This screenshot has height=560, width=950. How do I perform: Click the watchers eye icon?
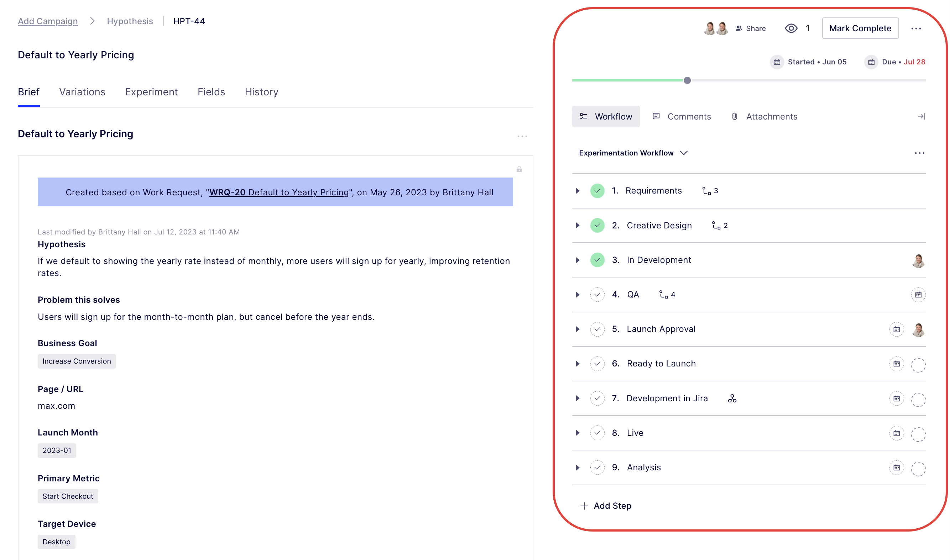point(791,28)
